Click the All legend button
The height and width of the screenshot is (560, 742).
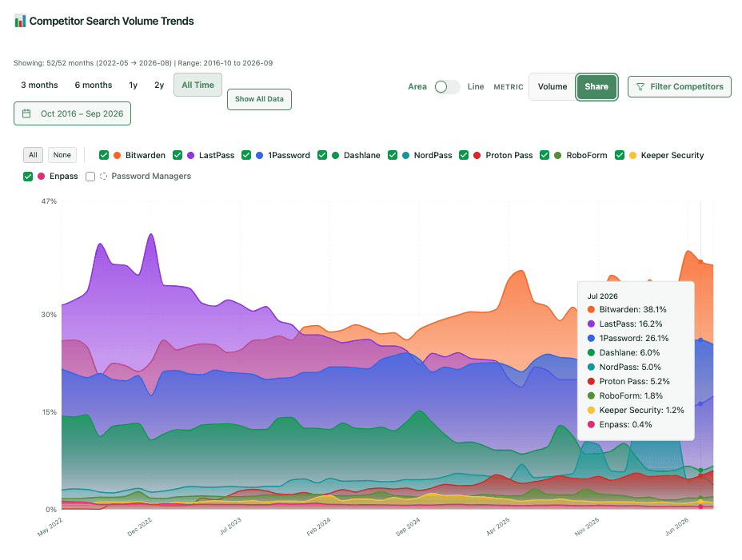click(33, 155)
